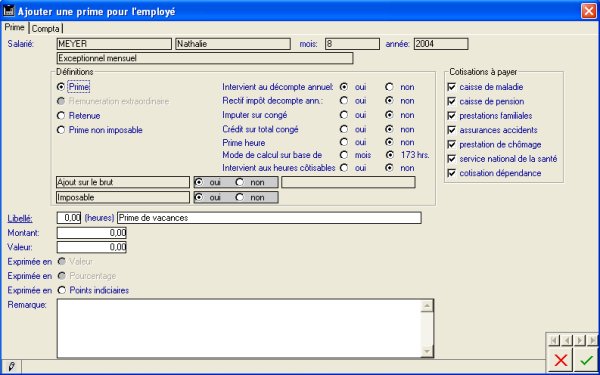This screenshot has width=600, height=375.
Task: Click the MEYER surname field
Action: click(x=114, y=44)
